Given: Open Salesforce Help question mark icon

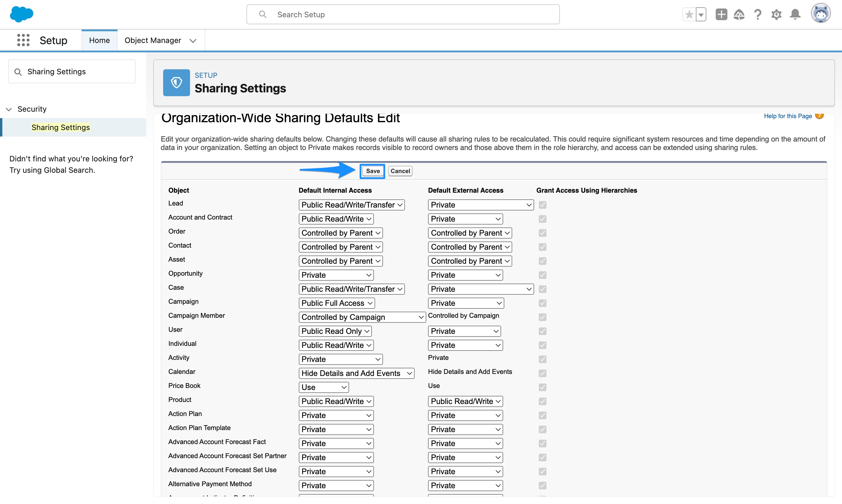Looking at the screenshot, I should (758, 14).
